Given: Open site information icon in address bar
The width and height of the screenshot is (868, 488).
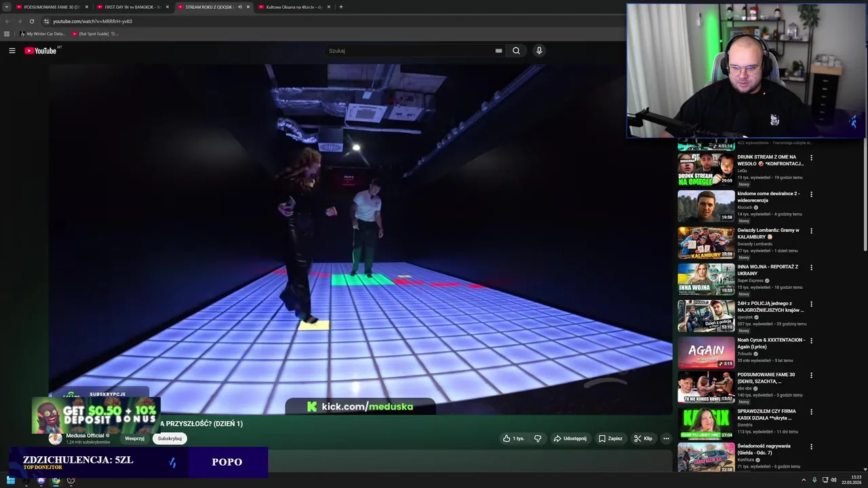Looking at the screenshot, I should coord(46,21).
